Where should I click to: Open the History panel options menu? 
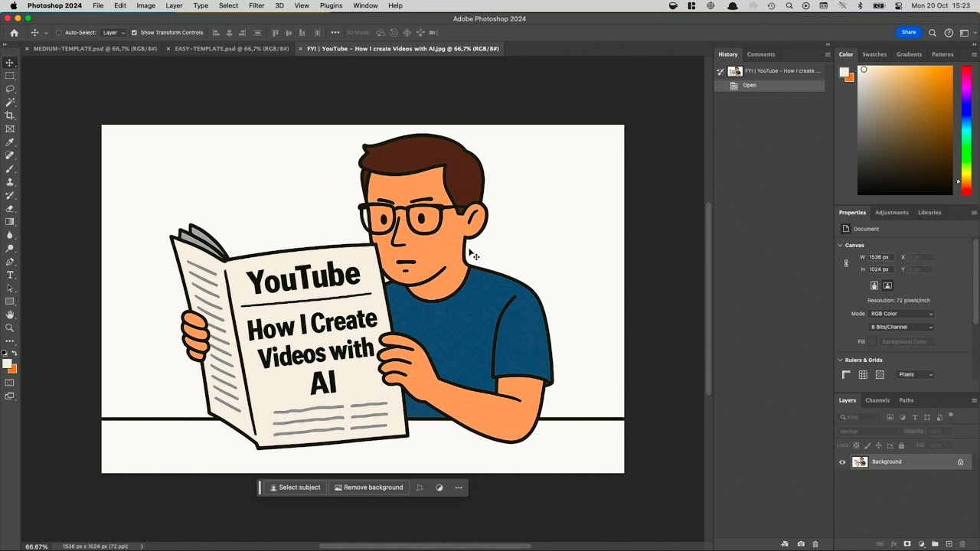tap(828, 54)
